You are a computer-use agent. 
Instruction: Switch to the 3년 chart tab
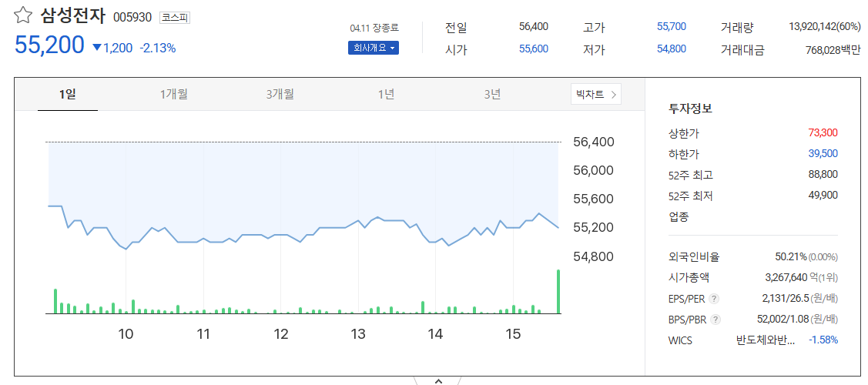pos(492,95)
